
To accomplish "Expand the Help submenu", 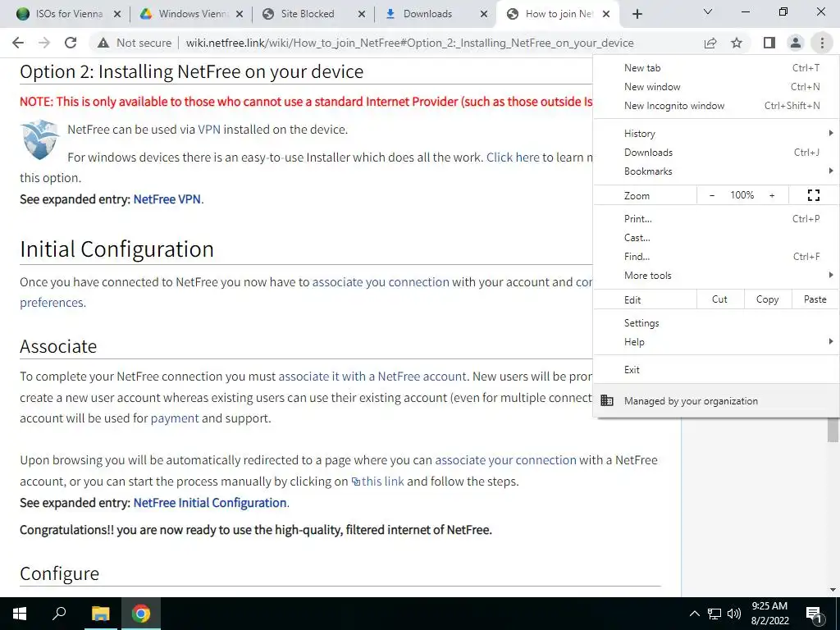I will (x=716, y=342).
